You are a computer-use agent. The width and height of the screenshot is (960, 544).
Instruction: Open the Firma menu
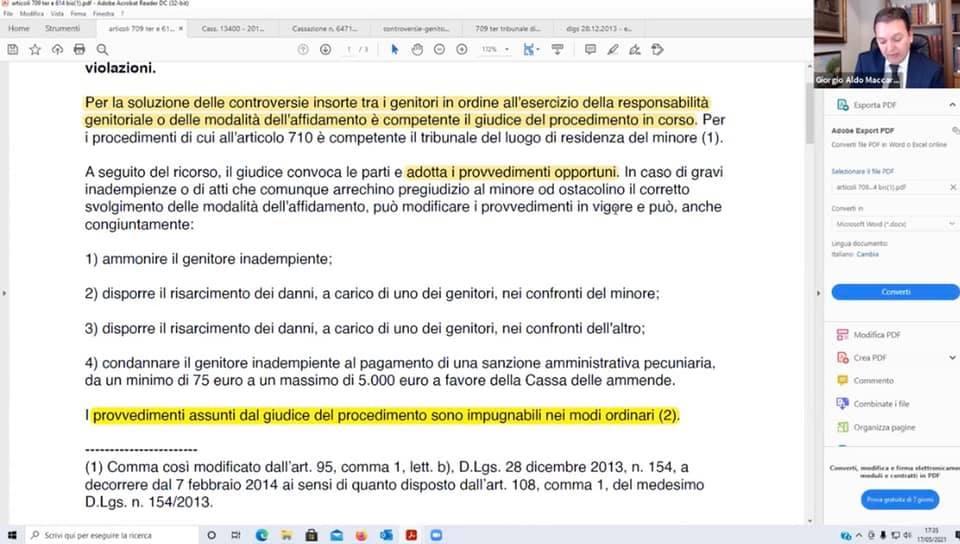click(78, 13)
